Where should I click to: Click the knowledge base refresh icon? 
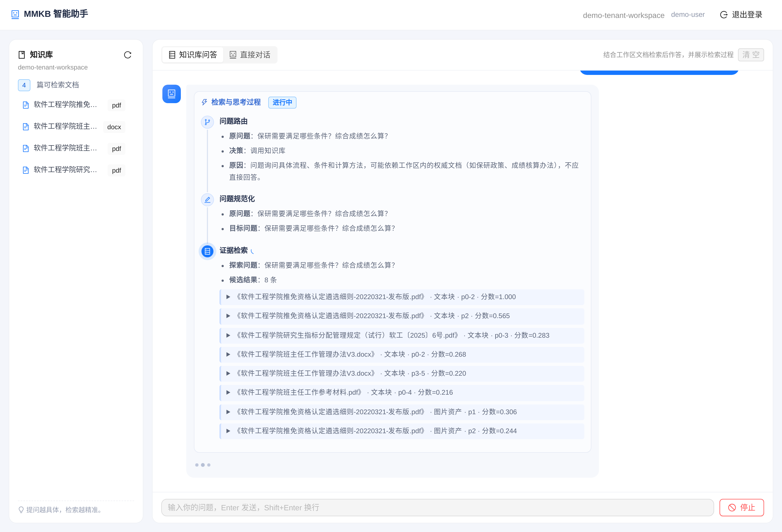[128, 55]
